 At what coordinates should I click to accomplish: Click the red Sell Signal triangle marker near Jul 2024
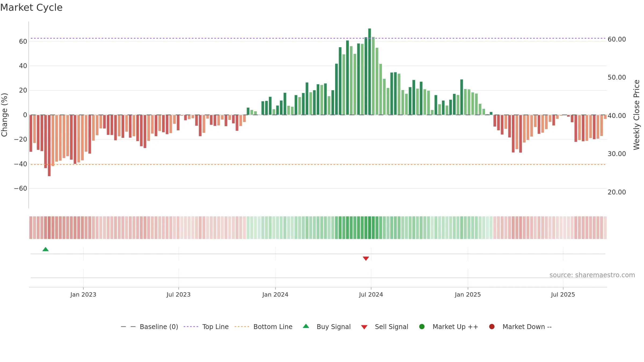coord(366,258)
